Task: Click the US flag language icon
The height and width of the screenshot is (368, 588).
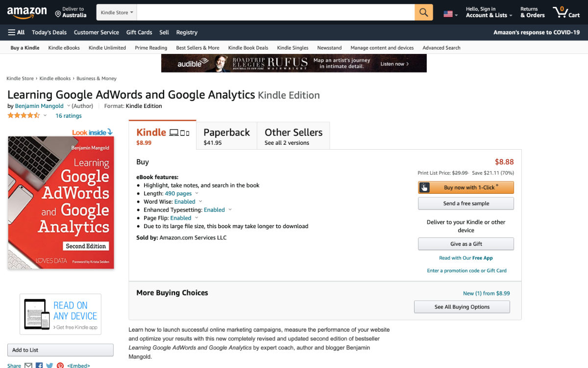Action: (x=449, y=13)
